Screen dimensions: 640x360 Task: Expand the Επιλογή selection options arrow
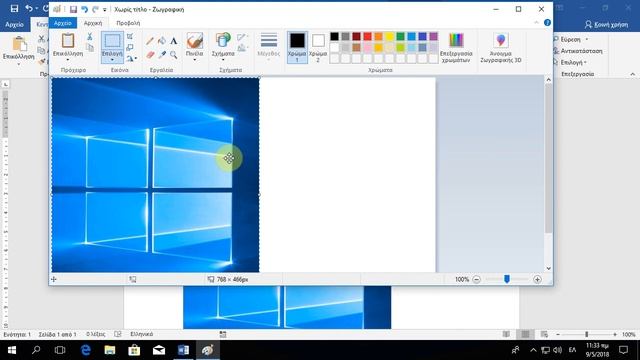pos(112,60)
